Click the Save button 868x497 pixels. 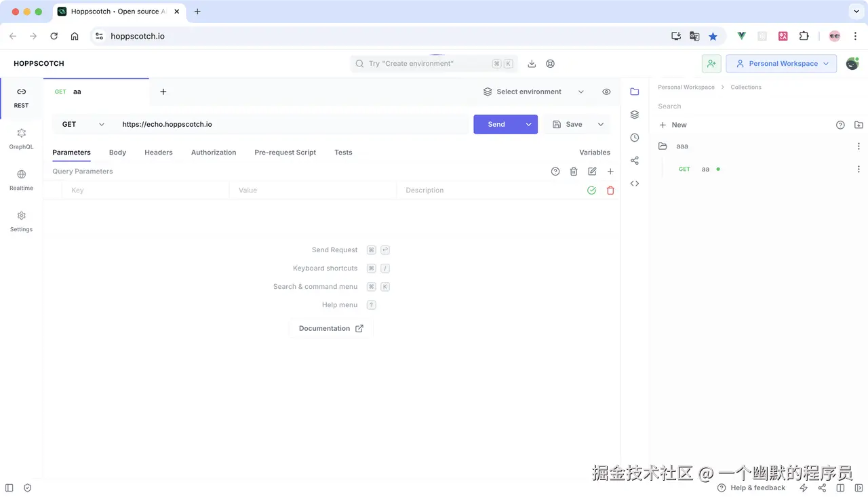tap(568, 124)
